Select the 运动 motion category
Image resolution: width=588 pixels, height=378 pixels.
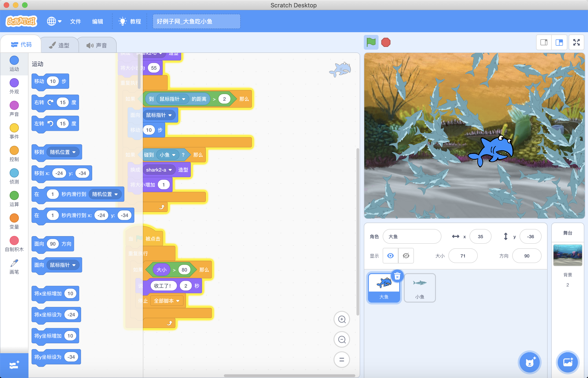coord(14,64)
